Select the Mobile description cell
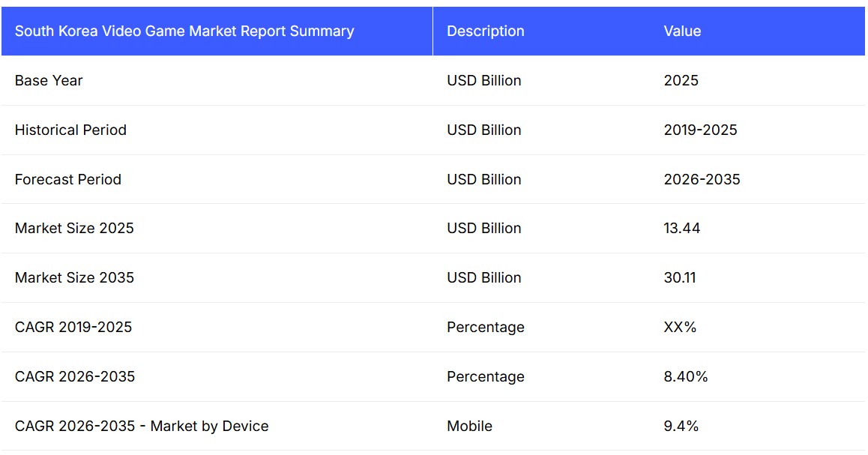This screenshot has height=455, width=868. click(469, 427)
